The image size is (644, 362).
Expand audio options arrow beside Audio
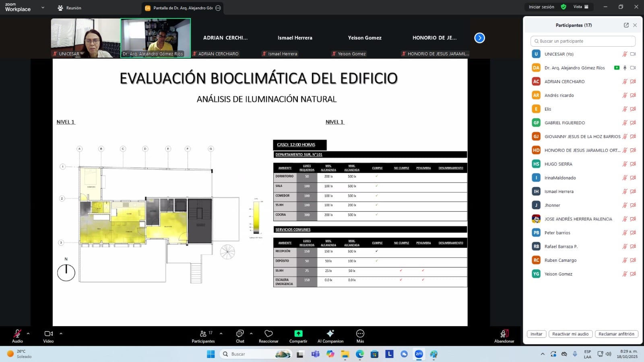[x=28, y=333]
